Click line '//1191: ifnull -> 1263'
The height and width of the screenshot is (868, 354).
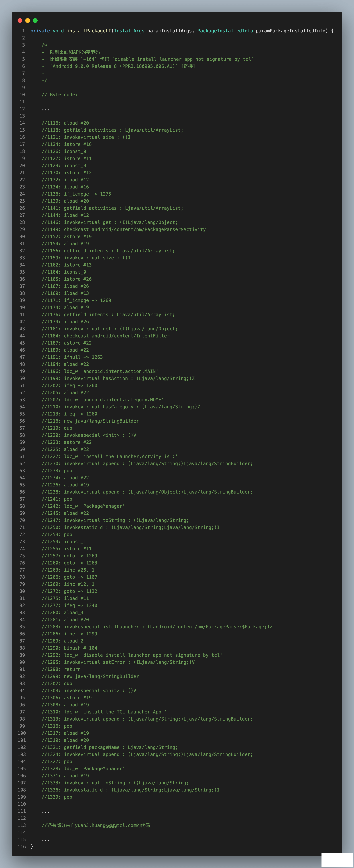(72, 357)
